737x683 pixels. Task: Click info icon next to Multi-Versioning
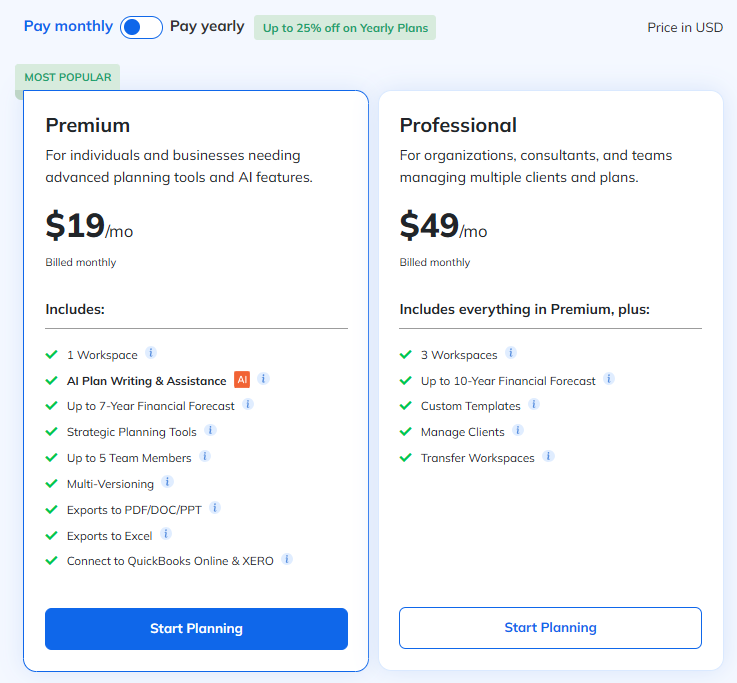point(167,482)
